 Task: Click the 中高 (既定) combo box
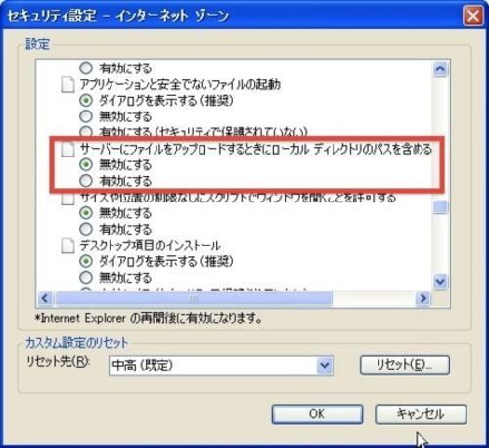pos(221,365)
